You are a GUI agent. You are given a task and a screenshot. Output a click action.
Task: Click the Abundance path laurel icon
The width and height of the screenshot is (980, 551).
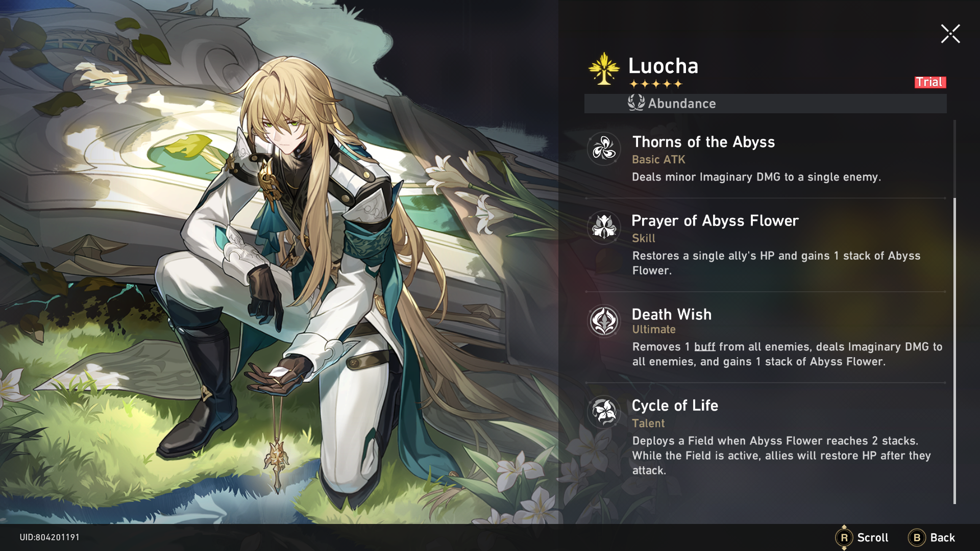[636, 103]
